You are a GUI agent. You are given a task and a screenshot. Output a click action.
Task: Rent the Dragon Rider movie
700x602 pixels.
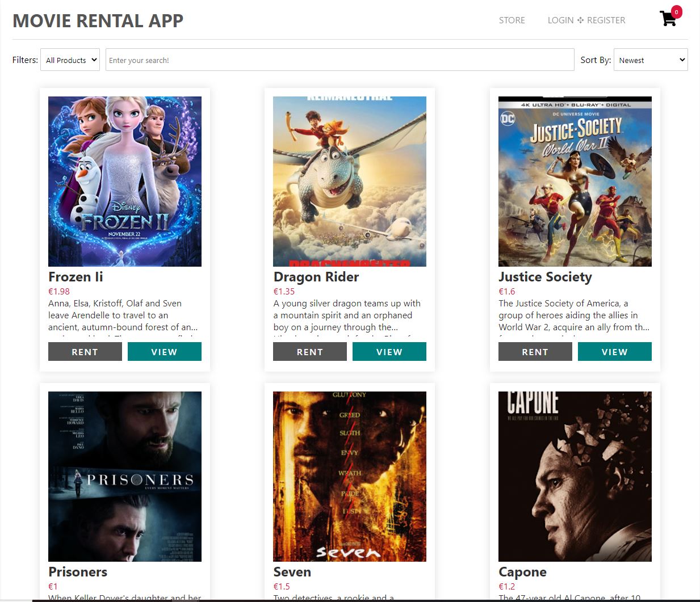coord(309,351)
